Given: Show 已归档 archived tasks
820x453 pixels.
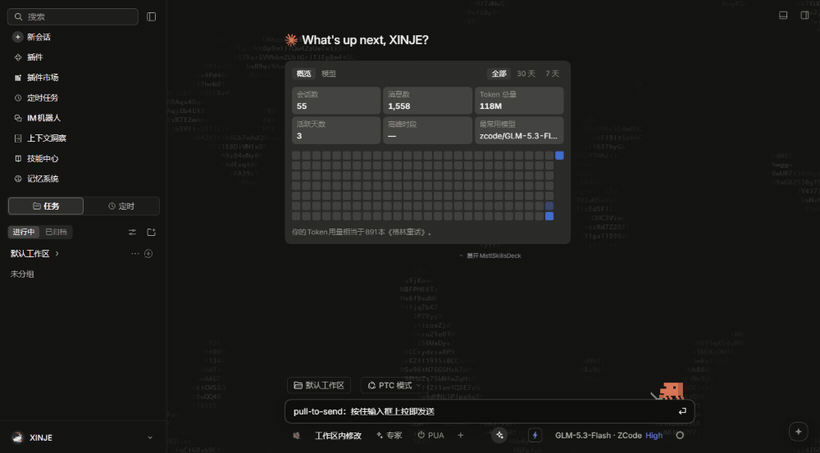Looking at the screenshot, I should point(56,232).
